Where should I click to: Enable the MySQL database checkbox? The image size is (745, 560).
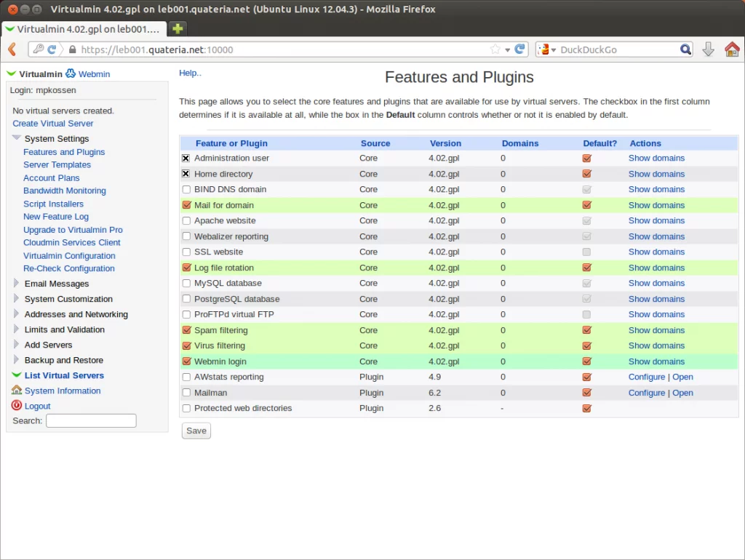[186, 283]
